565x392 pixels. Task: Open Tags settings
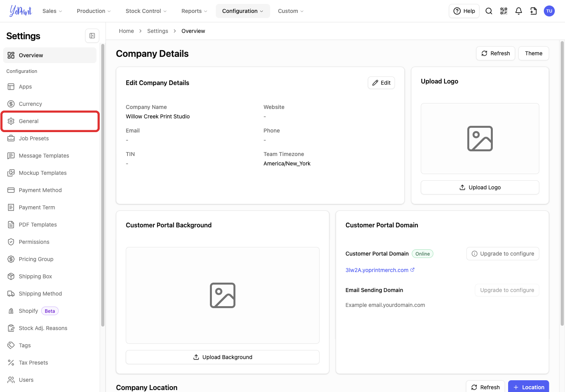tap(50, 345)
